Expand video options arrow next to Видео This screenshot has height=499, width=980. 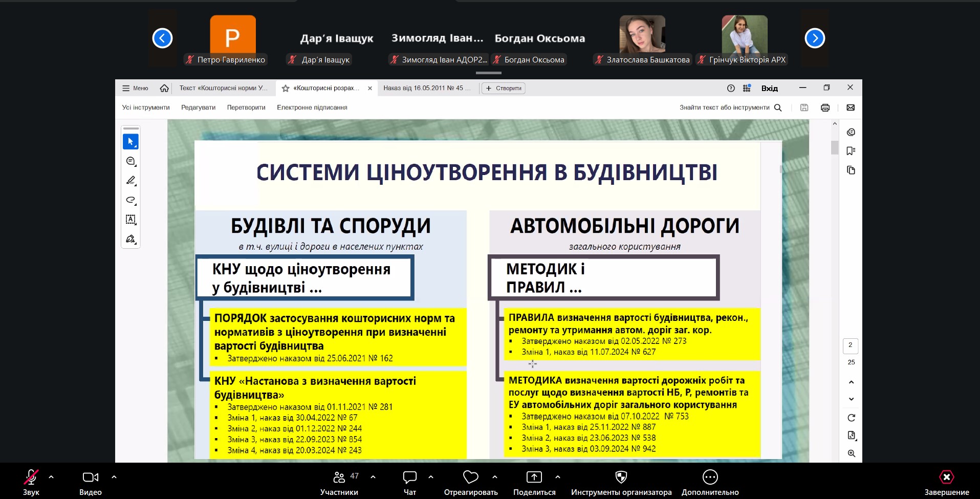click(114, 477)
